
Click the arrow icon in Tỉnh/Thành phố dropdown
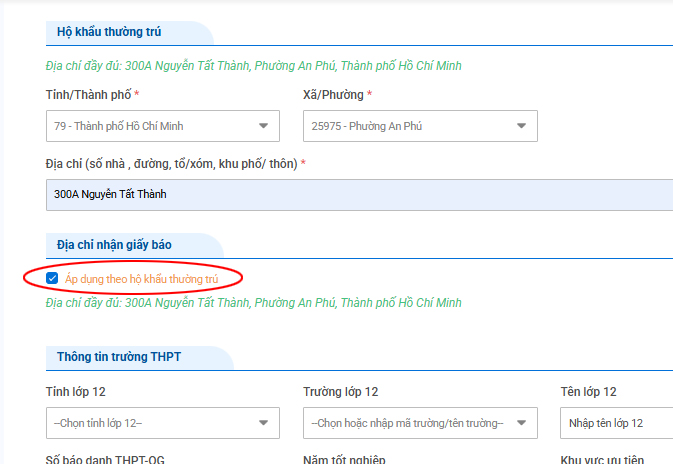point(263,126)
